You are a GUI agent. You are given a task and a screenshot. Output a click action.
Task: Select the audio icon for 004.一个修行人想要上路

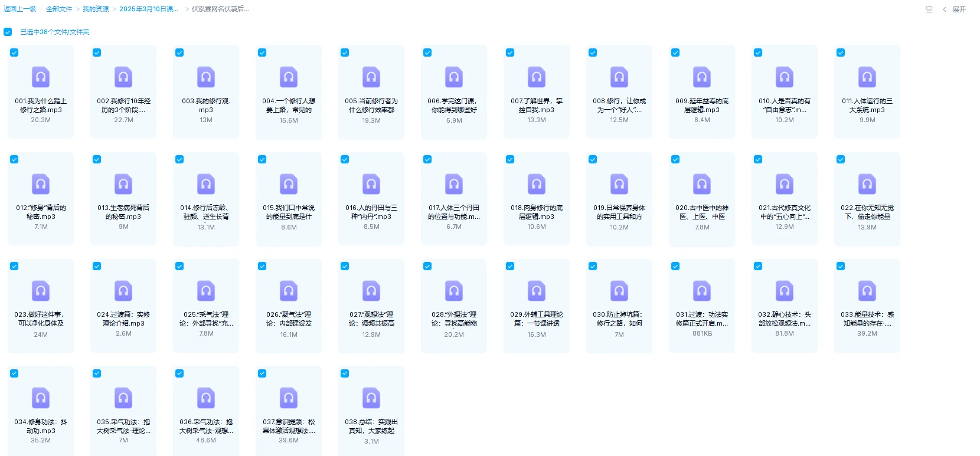[289, 77]
